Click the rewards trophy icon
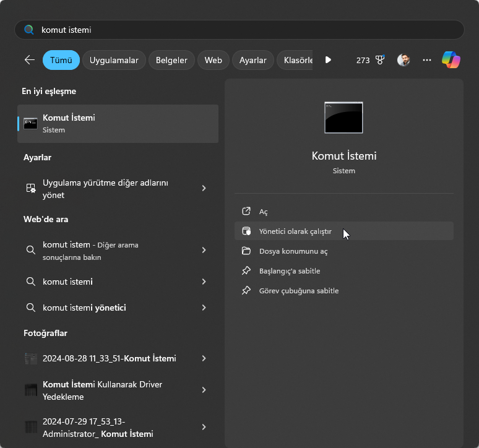 point(380,60)
